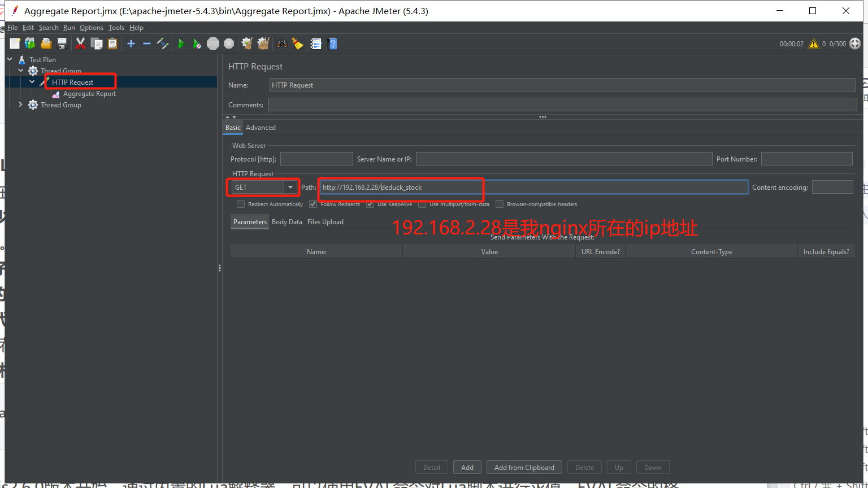This screenshot has width=868, height=488.
Task: Click the Cut scissors icon
Action: coord(80,43)
